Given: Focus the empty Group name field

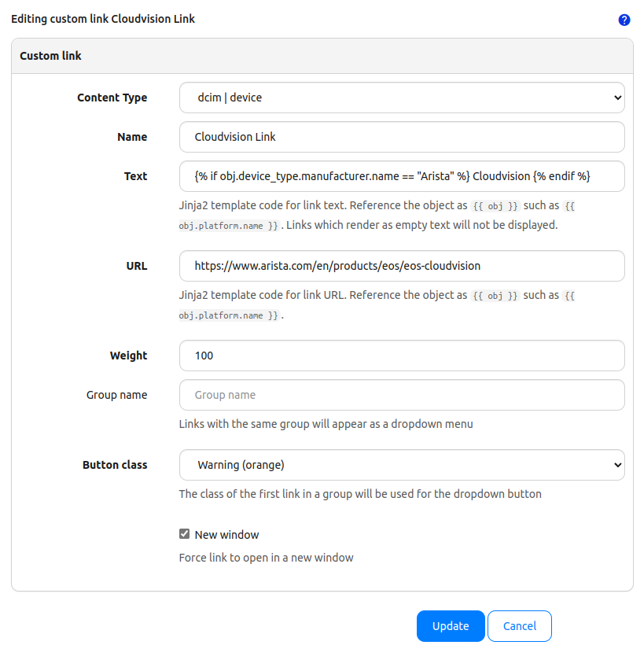Looking at the screenshot, I should 401,395.
